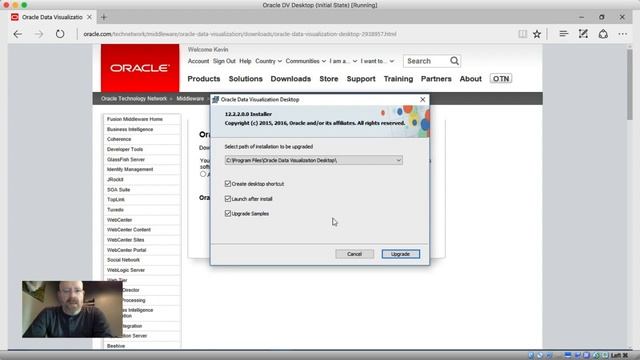
Task: Click the installer dialog title icon
Action: pos(216,100)
